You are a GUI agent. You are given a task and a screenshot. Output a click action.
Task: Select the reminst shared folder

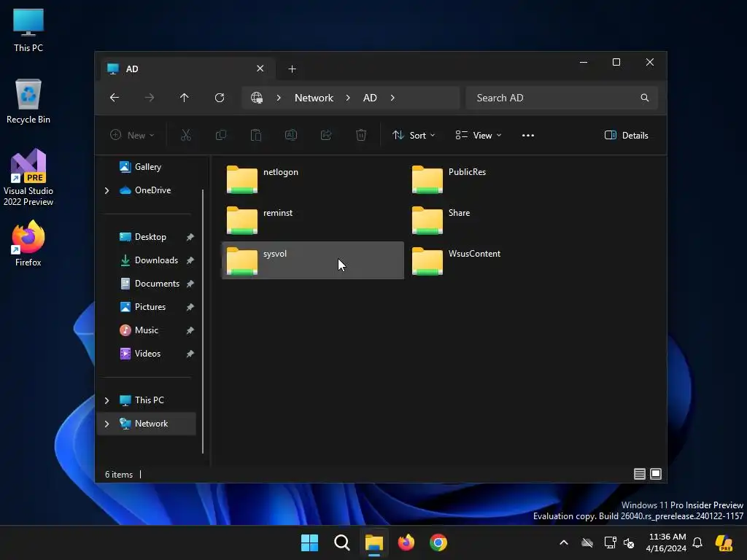[312, 220]
